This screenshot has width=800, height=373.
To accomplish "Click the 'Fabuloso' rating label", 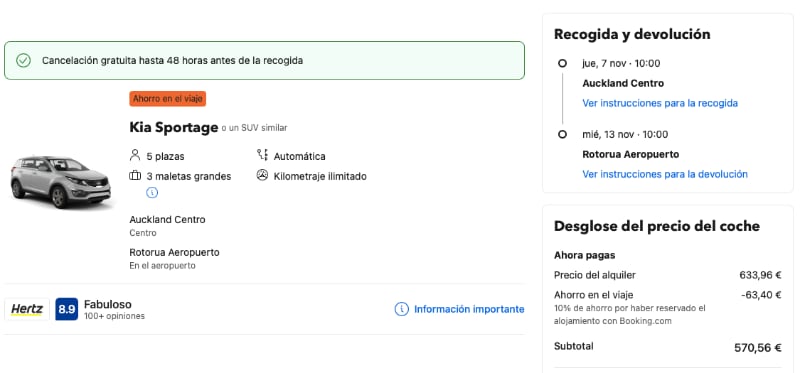I will 108,305.
